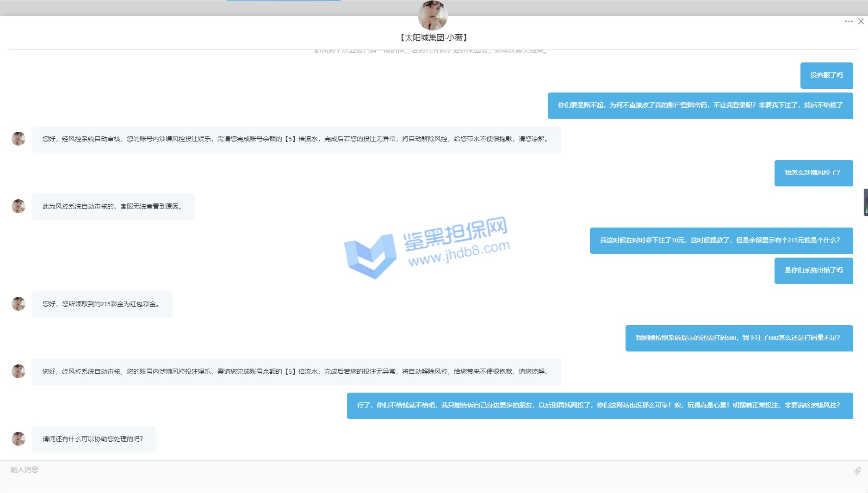Image resolution: width=868 pixels, height=493 pixels.
Task: Select the 我怎么涉嫌风控了？ message bubble
Action: [813, 173]
